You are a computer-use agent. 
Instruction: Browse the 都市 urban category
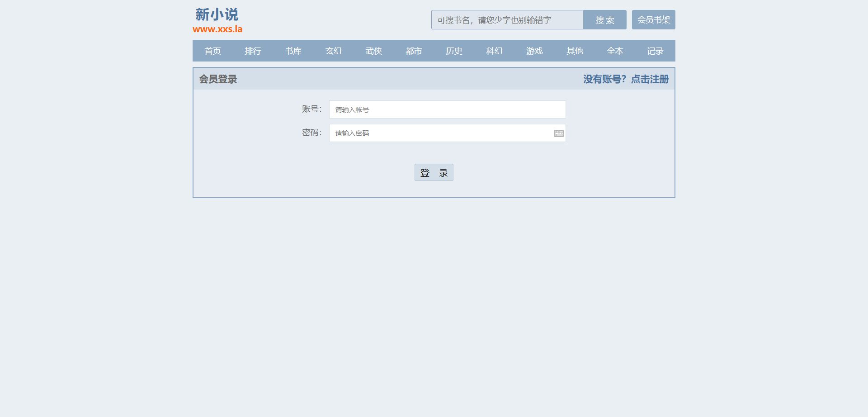pos(414,51)
